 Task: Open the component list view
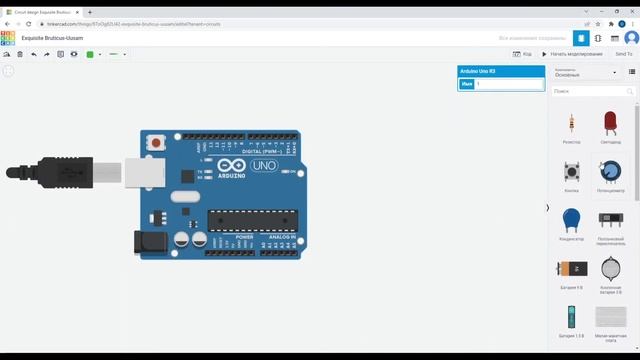pos(615,38)
